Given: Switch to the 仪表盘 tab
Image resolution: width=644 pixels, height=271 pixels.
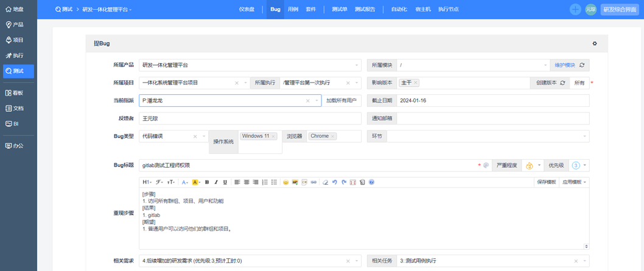Looking at the screenshot, I should pyautogui.click(x=247, y=10).
